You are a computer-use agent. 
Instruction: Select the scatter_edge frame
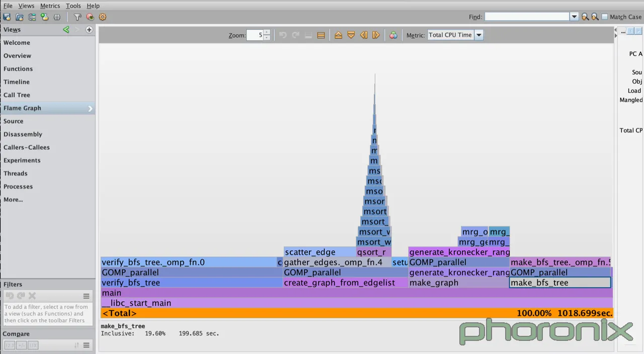320,252
